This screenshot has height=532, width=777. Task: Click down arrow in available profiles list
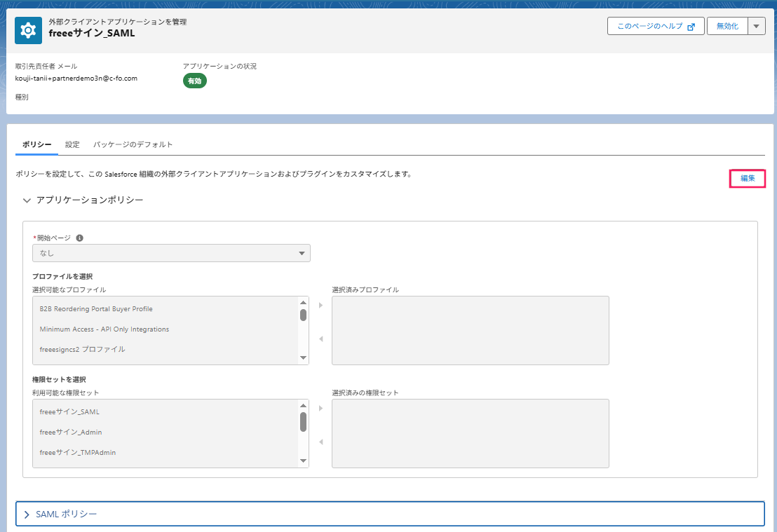(x=303, y=357)
